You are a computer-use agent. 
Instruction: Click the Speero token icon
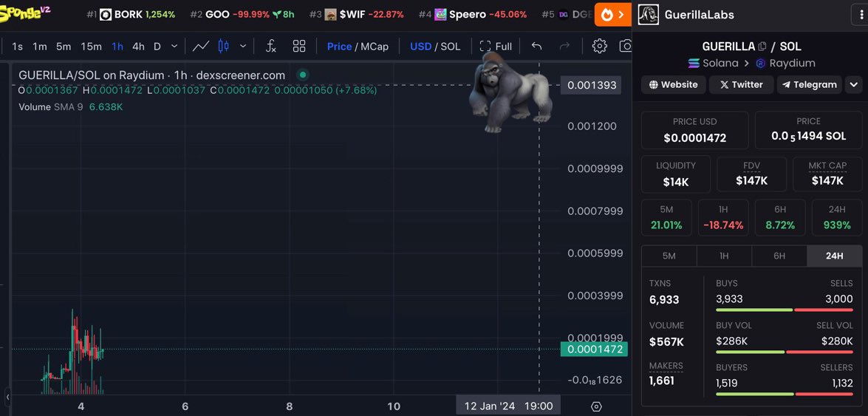point(440,14)
